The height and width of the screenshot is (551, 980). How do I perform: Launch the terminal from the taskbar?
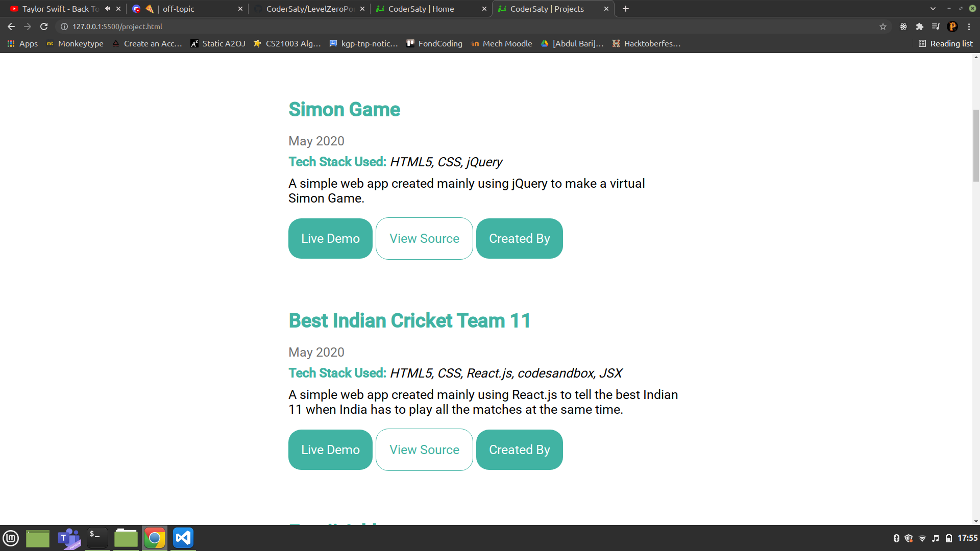97,538
